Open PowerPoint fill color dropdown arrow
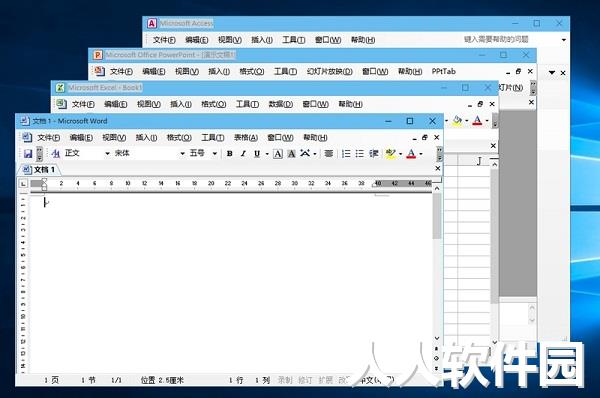Viewport: 600px width, 398px height. pyautogui.click(x=466, y=121)
